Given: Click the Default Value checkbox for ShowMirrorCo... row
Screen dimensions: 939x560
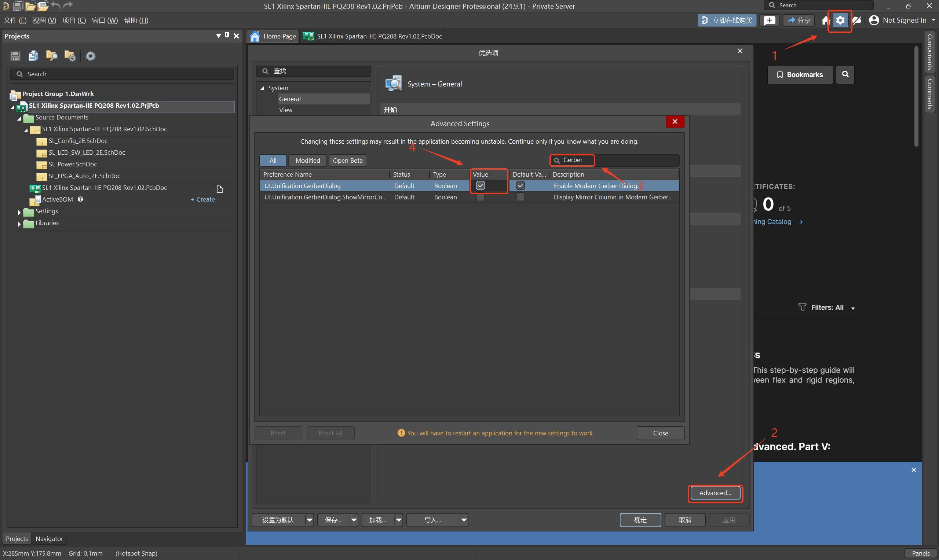Looking at the screenshot, I should coord(520,197).
